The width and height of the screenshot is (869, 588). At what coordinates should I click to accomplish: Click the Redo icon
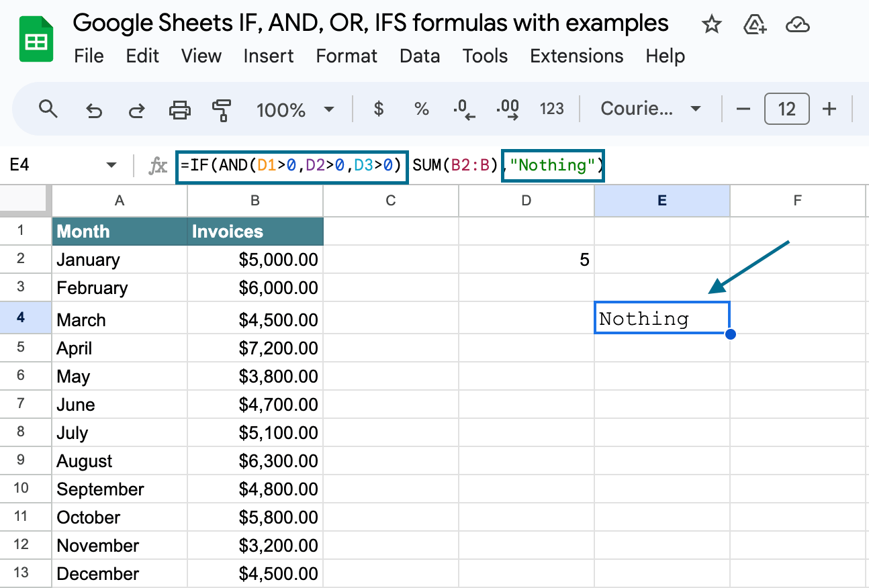click(x=136, y=109)
